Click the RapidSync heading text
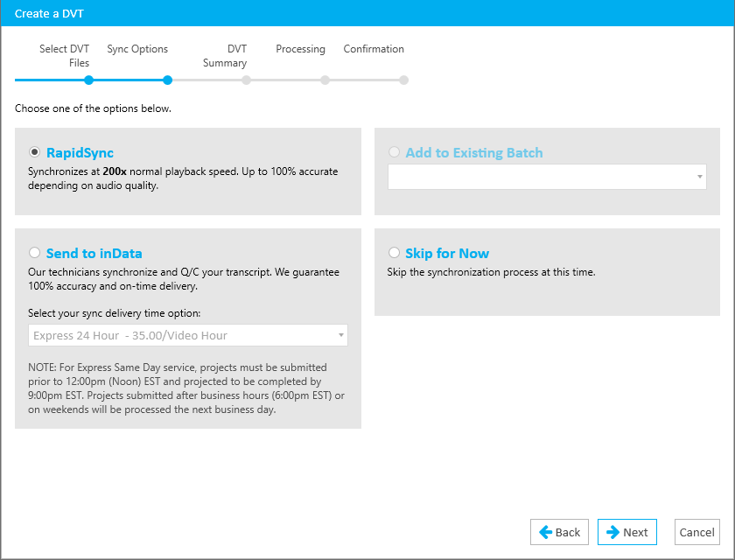This screenshot has width=735, height=560. click(80, 153)
